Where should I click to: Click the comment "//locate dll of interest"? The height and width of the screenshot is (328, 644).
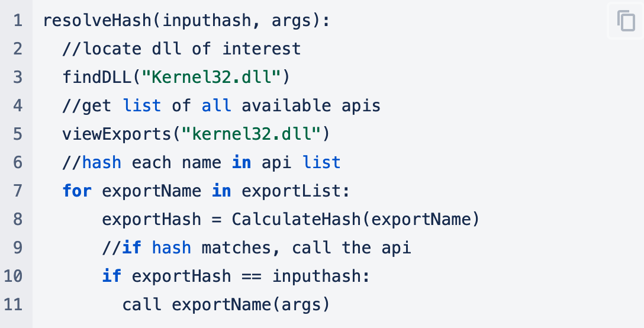tap(182, 49)
